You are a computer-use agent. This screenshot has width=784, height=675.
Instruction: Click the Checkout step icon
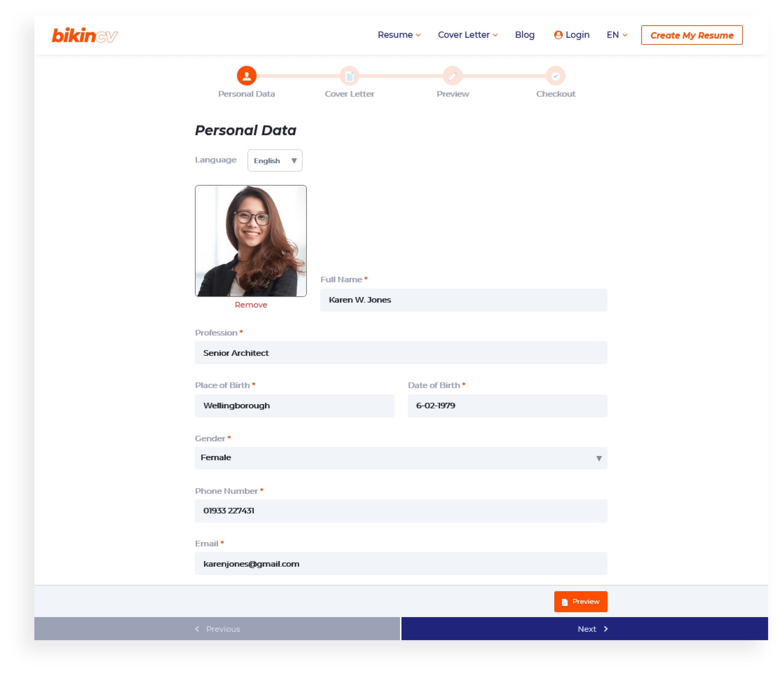(555, 75)
